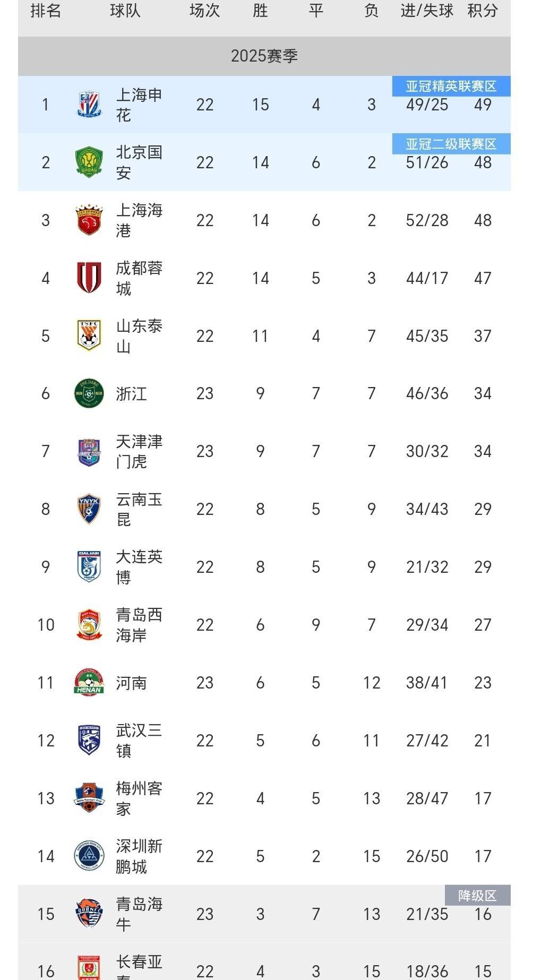Viewport: 558px width, 980px height.
Task: Select the 进/失球 column header
Action: point(427,11)
